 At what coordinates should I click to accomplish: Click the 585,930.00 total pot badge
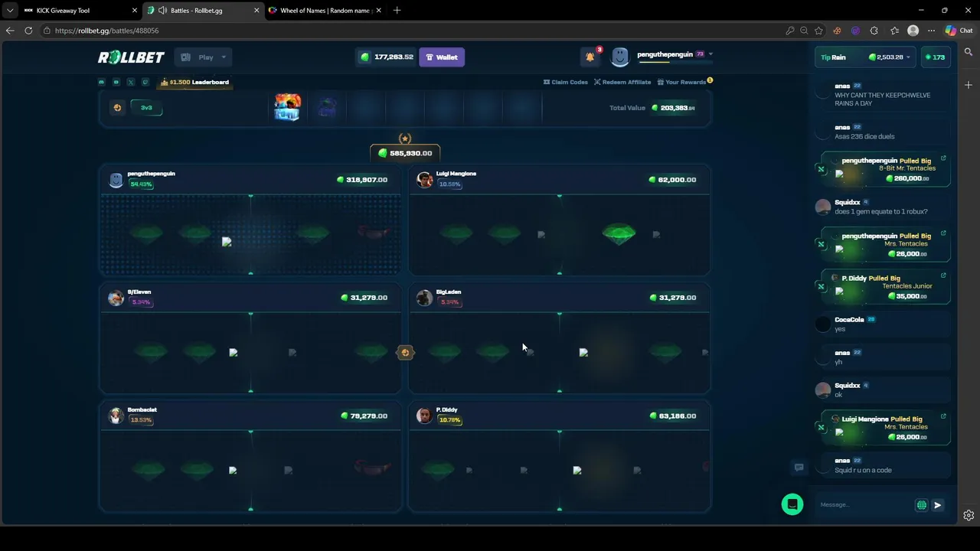pyautogui.click(x=405, y=153)
